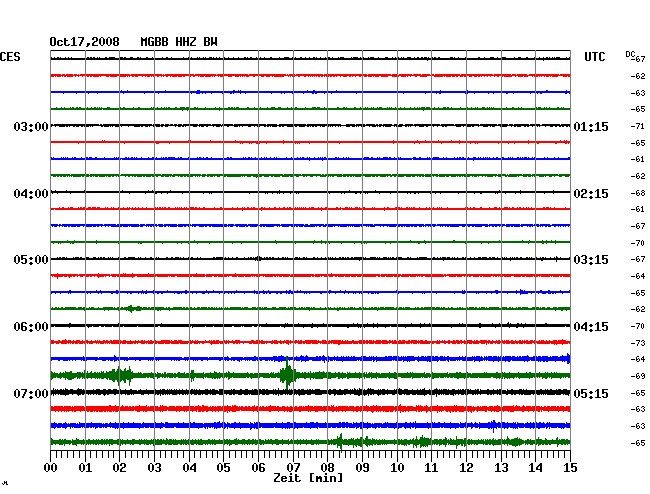650x494 pixels.
Task: Click the date label Oct17,2008
Action: coord(84,42)
